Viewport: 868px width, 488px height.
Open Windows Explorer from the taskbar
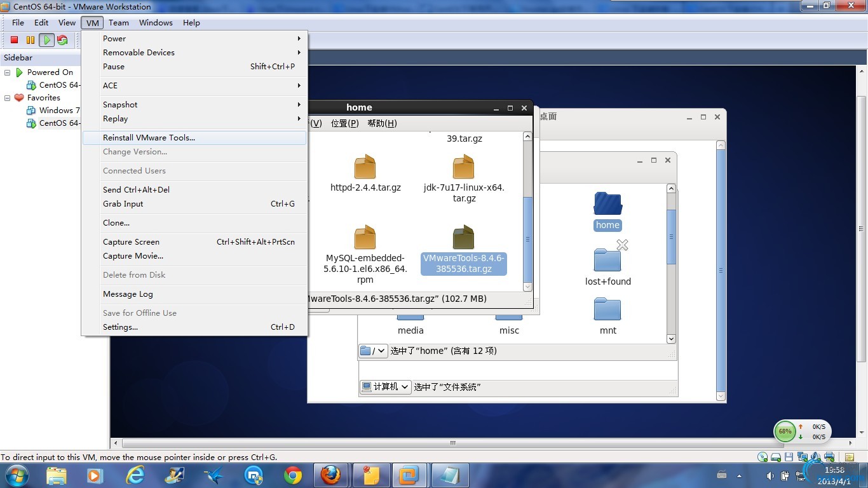tap(57, 475)
